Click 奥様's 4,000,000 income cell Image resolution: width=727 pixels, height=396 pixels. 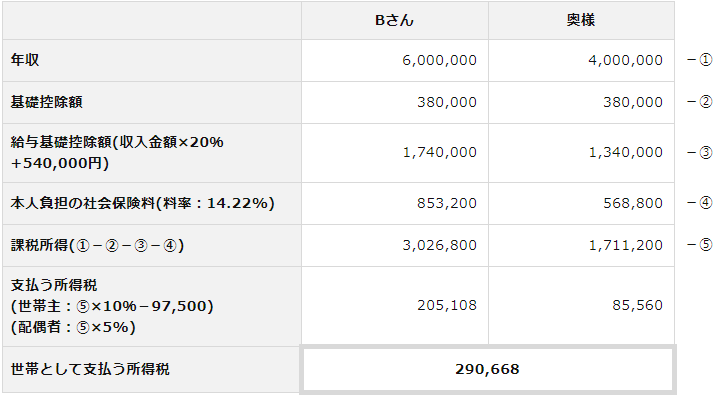581,60
